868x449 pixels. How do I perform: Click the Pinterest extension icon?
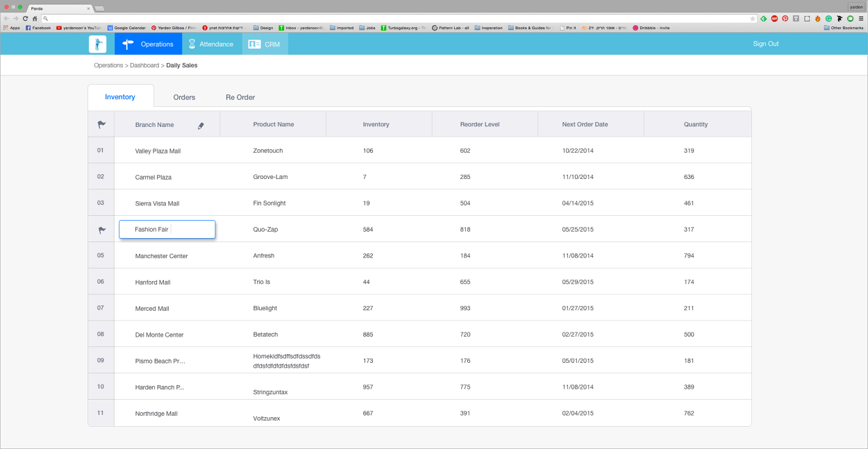coord(785,19)
